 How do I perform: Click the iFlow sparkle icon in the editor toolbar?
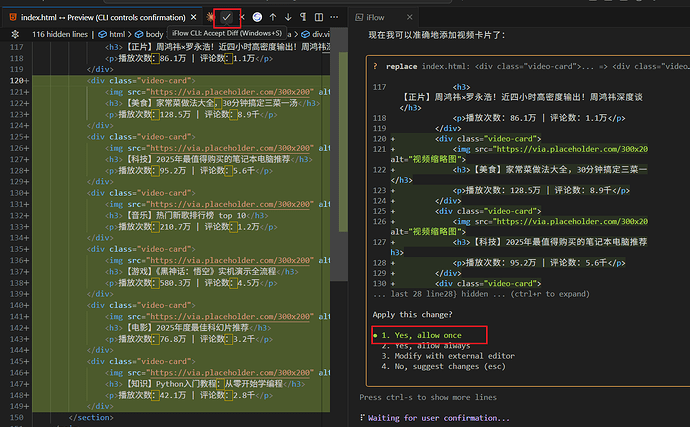tap(208, 17)
